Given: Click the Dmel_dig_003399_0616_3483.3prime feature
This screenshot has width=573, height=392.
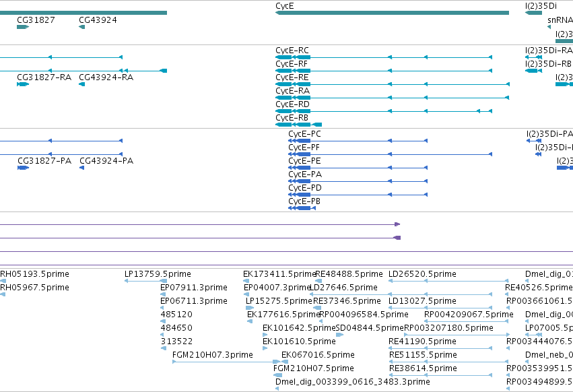Looking at the screenshot, I should click(277, 389).
